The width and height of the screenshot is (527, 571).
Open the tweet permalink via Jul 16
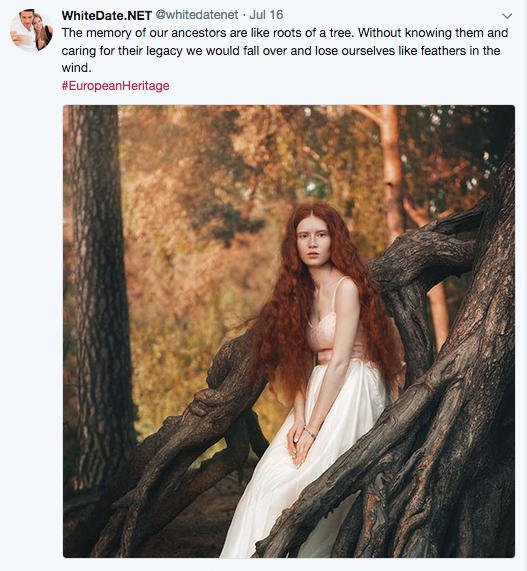point(266,15)
